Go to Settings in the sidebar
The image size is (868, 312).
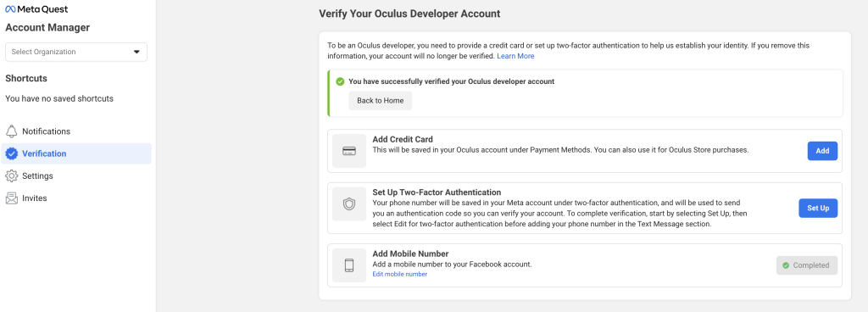coord(76,175)
